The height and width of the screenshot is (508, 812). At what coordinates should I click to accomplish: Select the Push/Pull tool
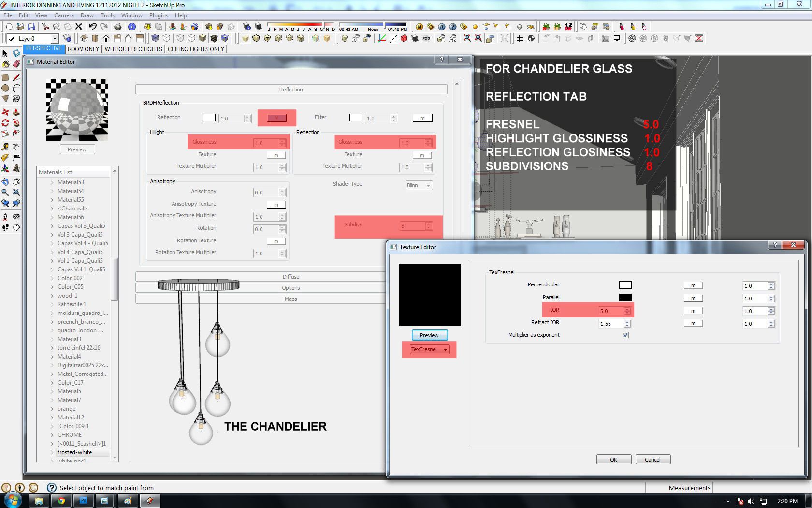pyautogui.click(x=16, y=112)
